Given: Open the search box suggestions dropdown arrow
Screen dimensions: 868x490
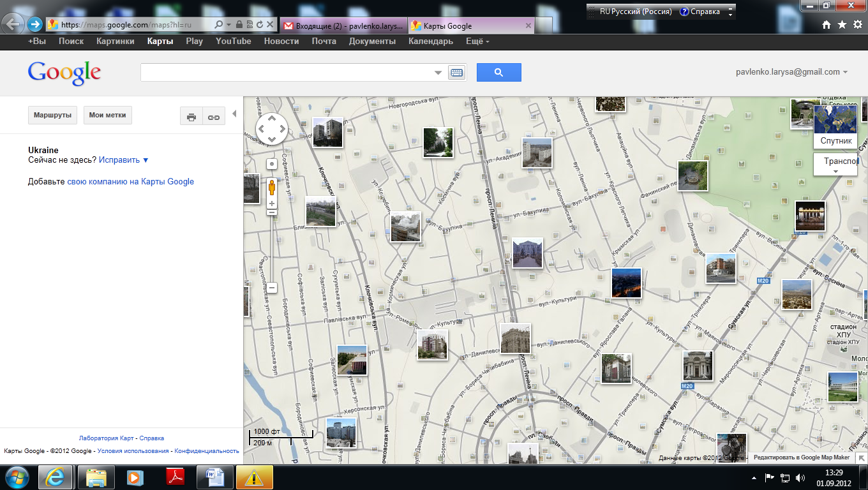Looking at the screenshot, I should pos(438,73).
